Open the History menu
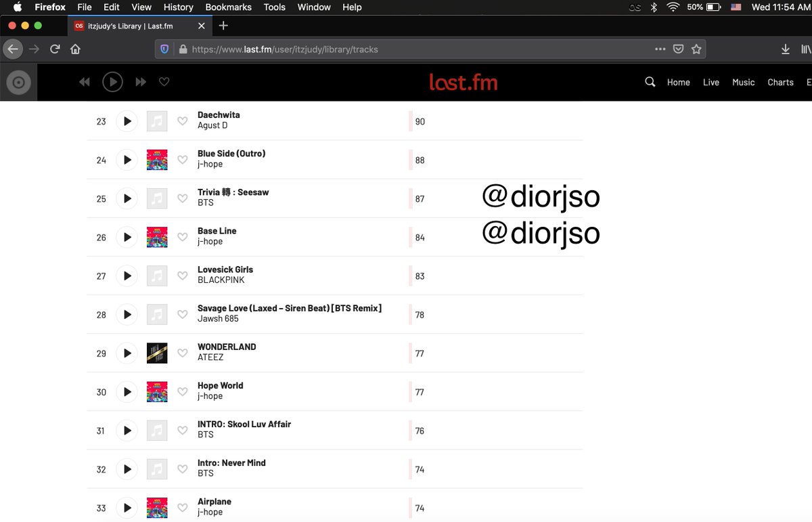This screenshot has height=522, width=812. 179,7
